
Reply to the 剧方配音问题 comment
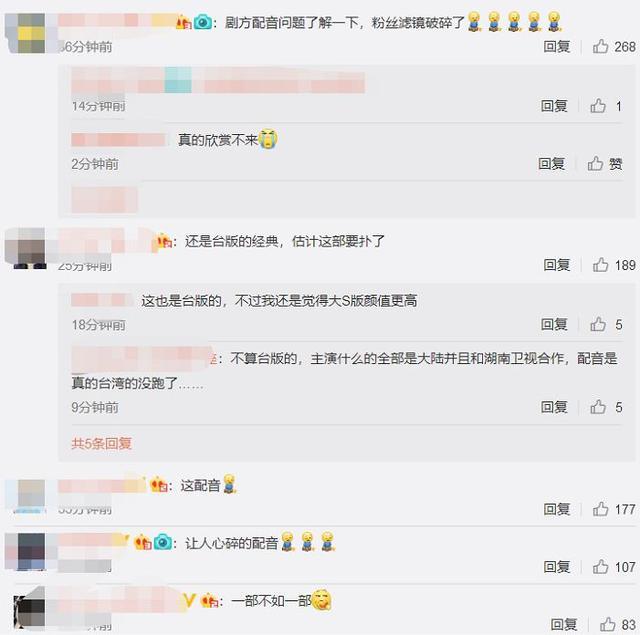(x=556, y=47)
